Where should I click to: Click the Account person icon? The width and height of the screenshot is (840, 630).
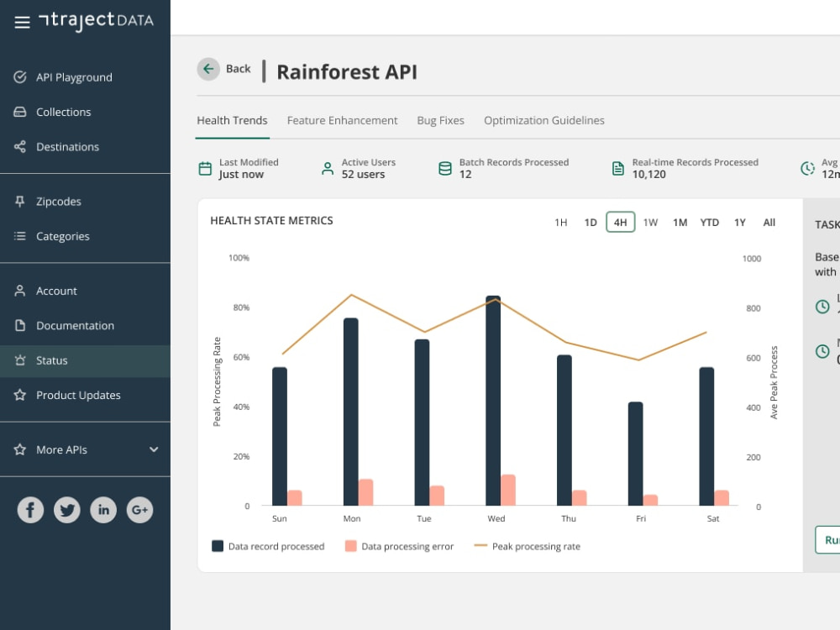(20, 291)
